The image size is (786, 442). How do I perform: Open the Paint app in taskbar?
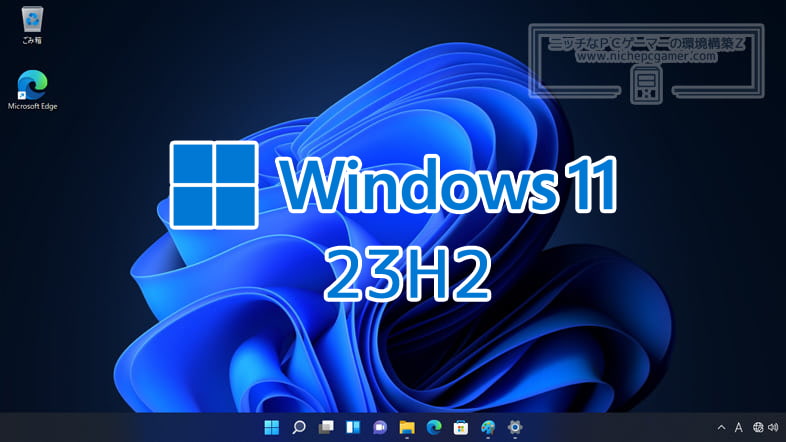tap(488, 427)
